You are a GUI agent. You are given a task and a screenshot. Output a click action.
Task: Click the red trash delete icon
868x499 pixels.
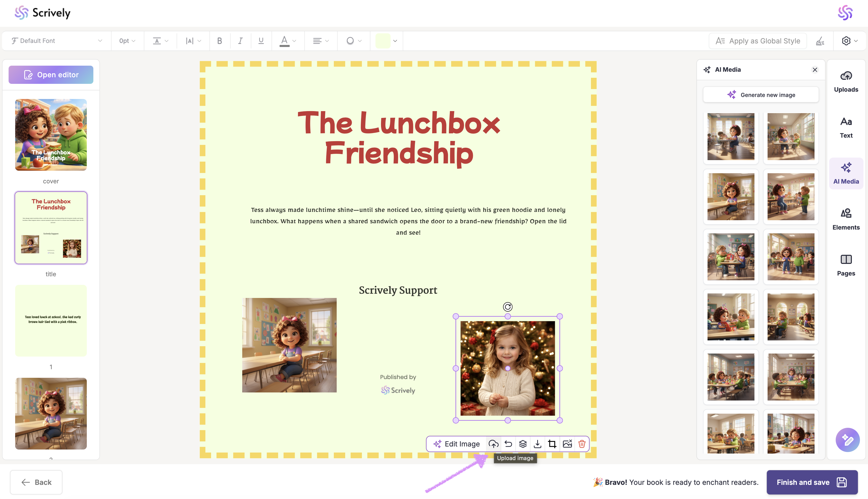[582, 444]
